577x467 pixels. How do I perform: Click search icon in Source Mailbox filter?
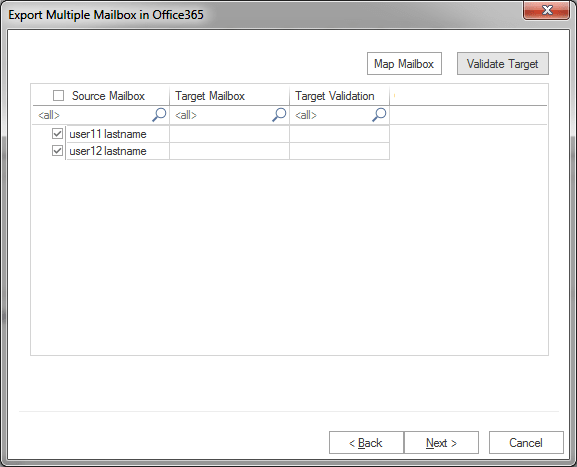[159, 115]
